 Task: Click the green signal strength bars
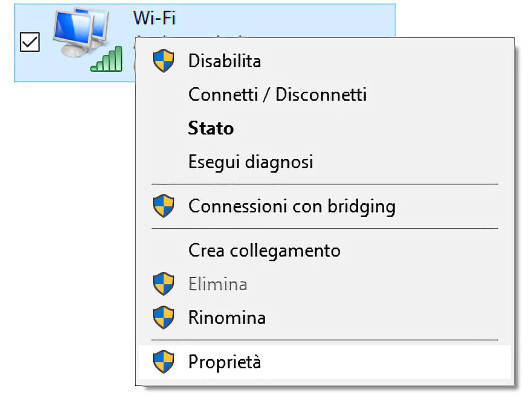tap(106, 58)
